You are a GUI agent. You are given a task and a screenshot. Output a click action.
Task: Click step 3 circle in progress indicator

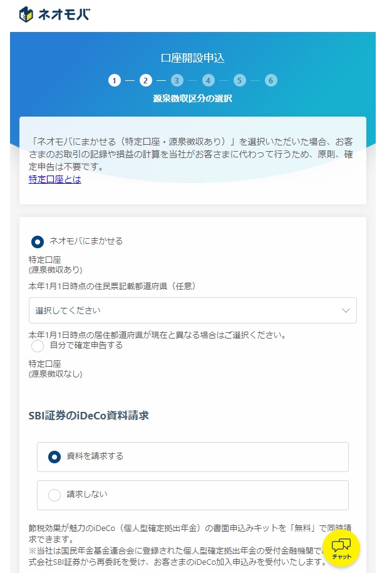(177, 80)
